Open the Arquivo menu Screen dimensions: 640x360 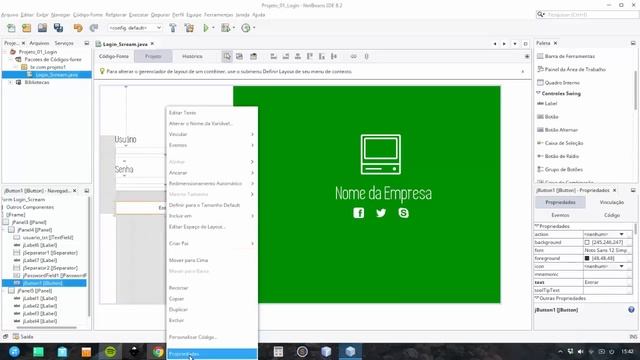click(9, 15)
